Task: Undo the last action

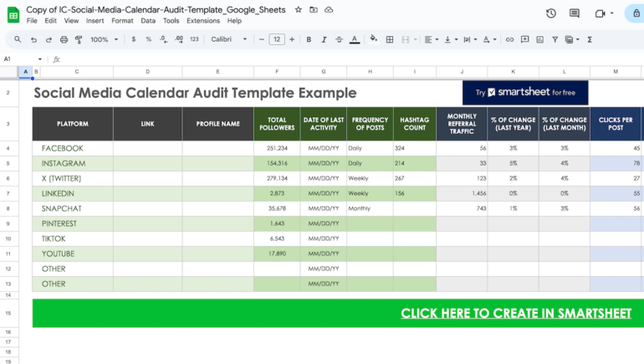Action: click(33, 39)
